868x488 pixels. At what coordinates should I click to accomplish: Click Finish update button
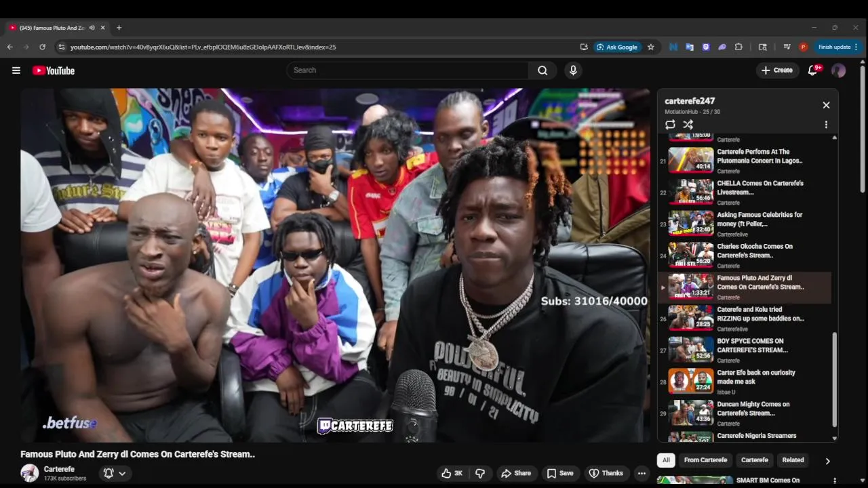[838, 47]
